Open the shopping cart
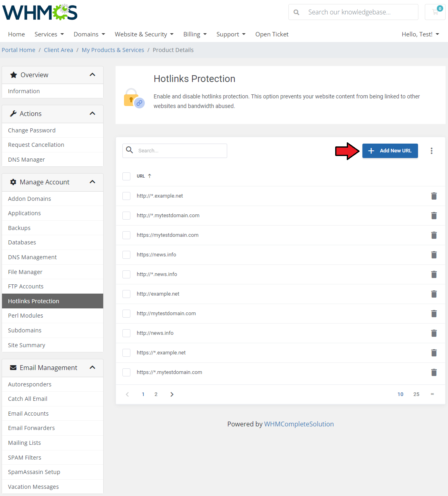 click(435, 12)
